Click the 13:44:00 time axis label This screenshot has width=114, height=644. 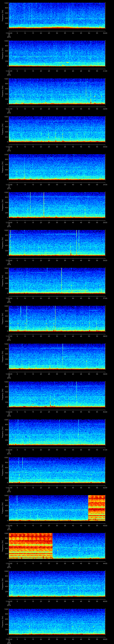(x=9, y=601)
